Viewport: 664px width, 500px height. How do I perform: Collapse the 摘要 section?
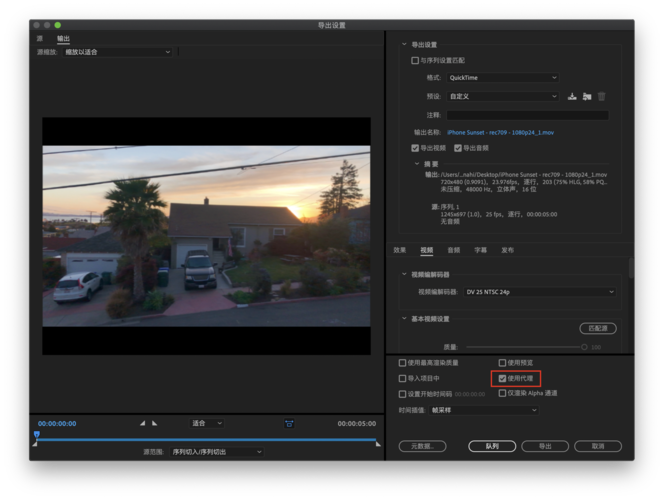(x=417, y=164)
